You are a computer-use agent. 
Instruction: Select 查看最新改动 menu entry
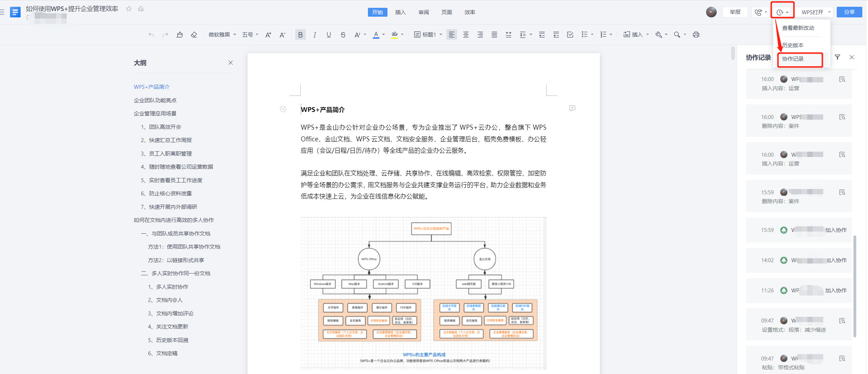[798, 28]
